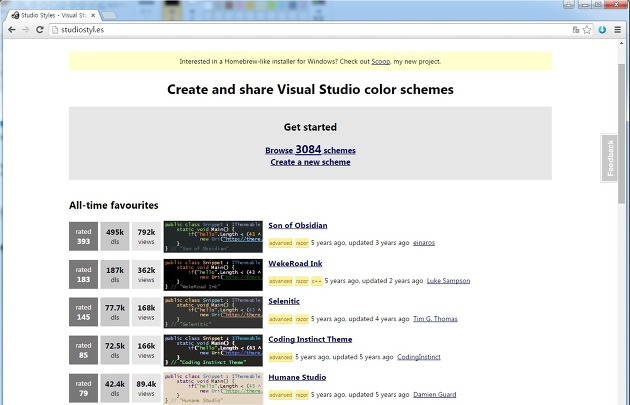This screenshot has width=630, height=405.
Task: Click the 72.5k dls box
Action: tap(115, 350)
